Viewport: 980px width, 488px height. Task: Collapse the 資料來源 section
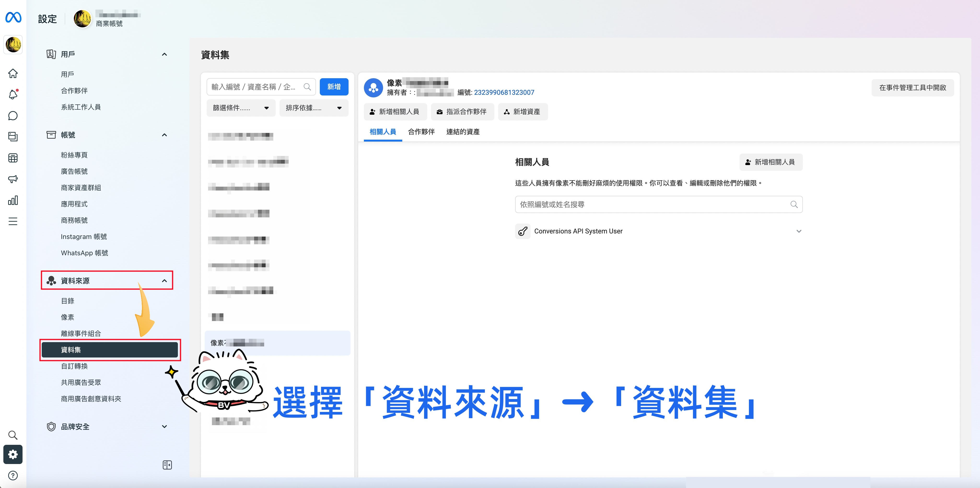tap(164, 281)
